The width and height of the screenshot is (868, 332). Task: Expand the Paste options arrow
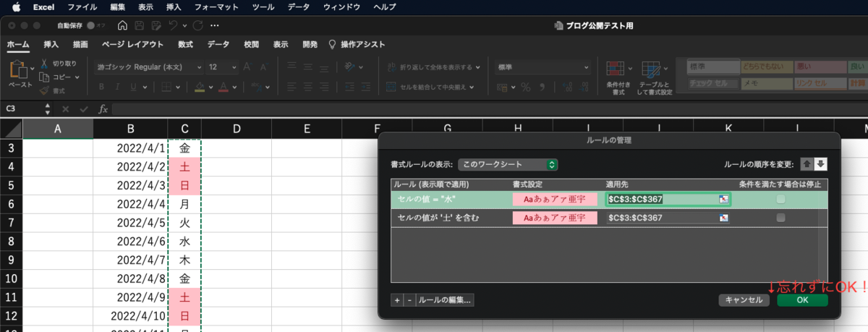33,69
